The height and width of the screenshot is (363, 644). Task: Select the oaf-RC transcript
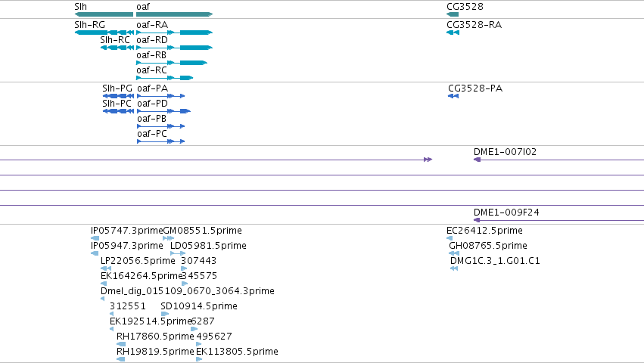[x=165, y=78]
